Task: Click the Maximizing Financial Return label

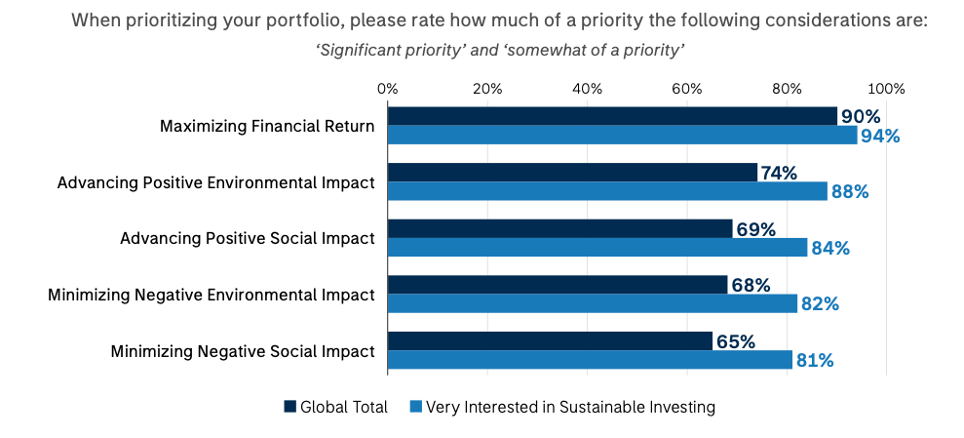Action: 267,126
